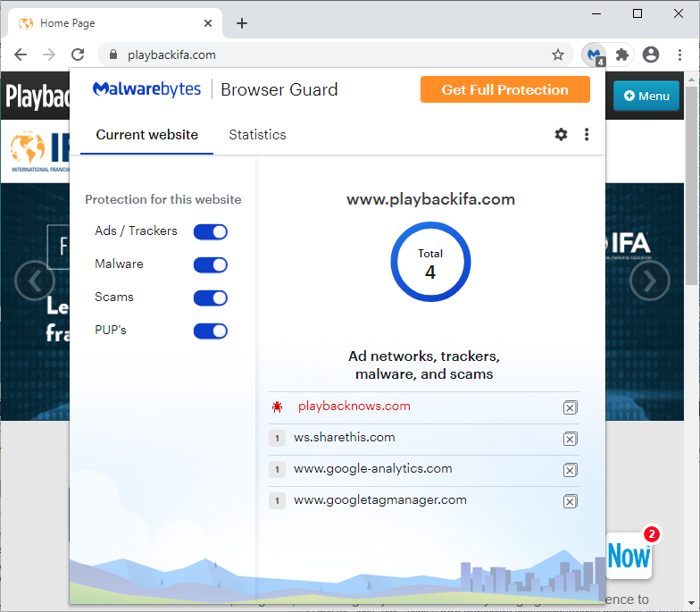Select the Current website tab
Viewport: 700px width, 612px height.
pos(146,134)
